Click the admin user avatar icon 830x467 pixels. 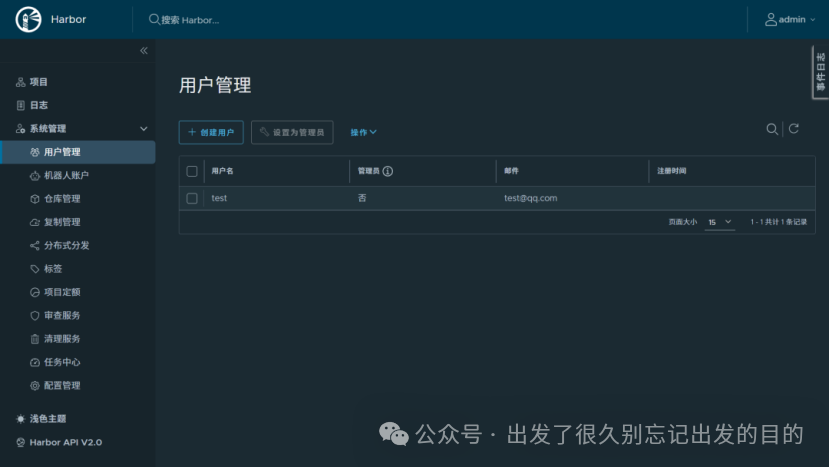click(771, 20)
